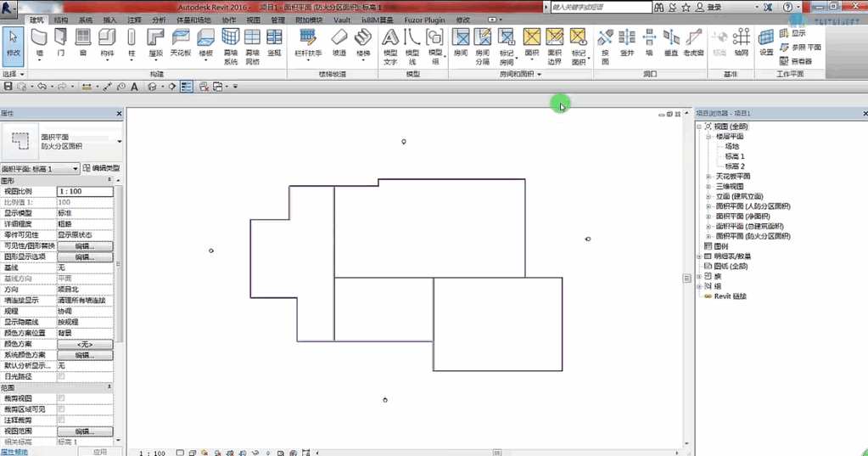Open the Fuzor Plugin ribbon tab
The height and width of the screenshot is (456, 868).
pos(424,20)
